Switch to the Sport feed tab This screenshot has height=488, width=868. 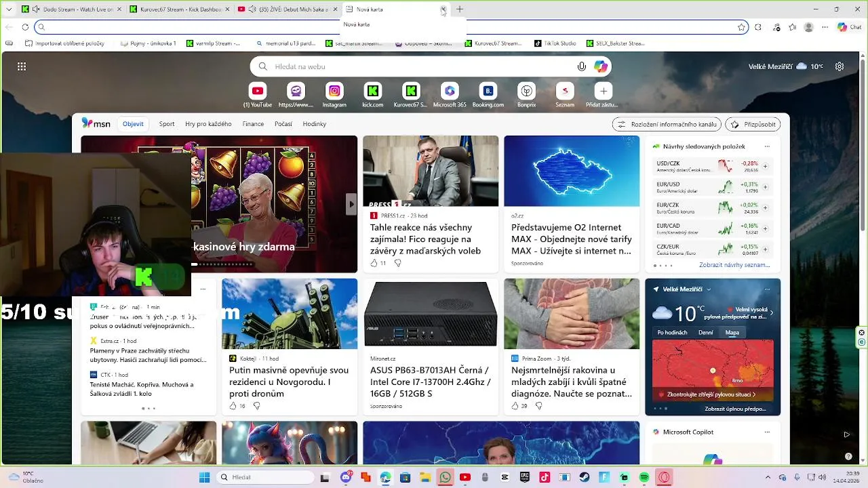(167, 124)
